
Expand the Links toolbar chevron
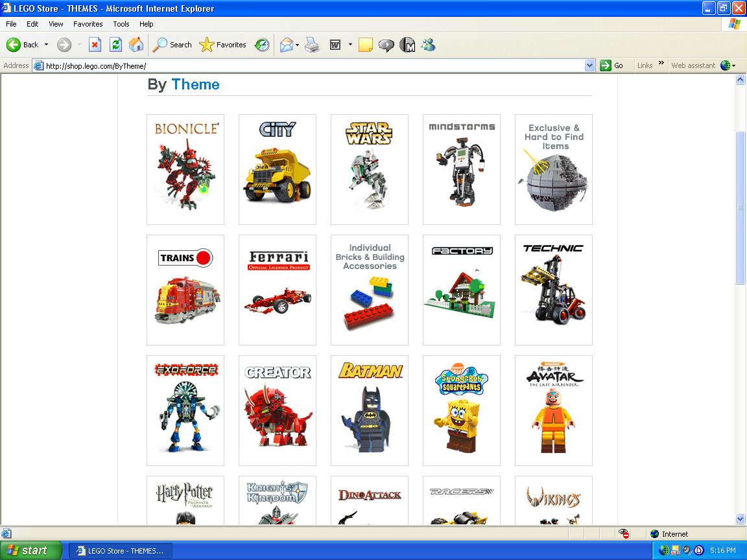(x=660, y=64)
